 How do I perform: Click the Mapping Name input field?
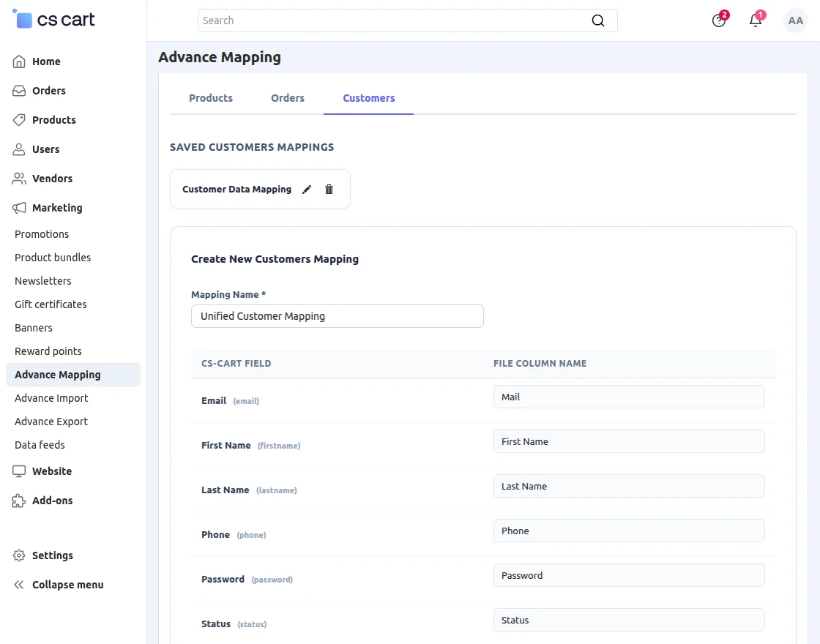pos(338,316)
